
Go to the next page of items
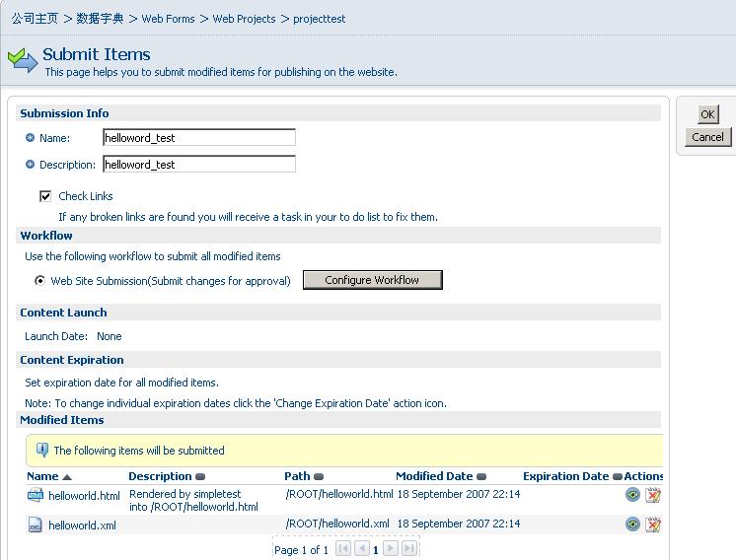point(391,548)
